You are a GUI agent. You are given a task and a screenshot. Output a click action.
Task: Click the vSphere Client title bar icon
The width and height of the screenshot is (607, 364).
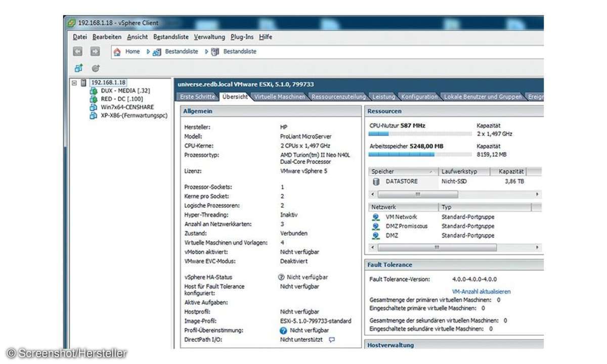point(72,23)
